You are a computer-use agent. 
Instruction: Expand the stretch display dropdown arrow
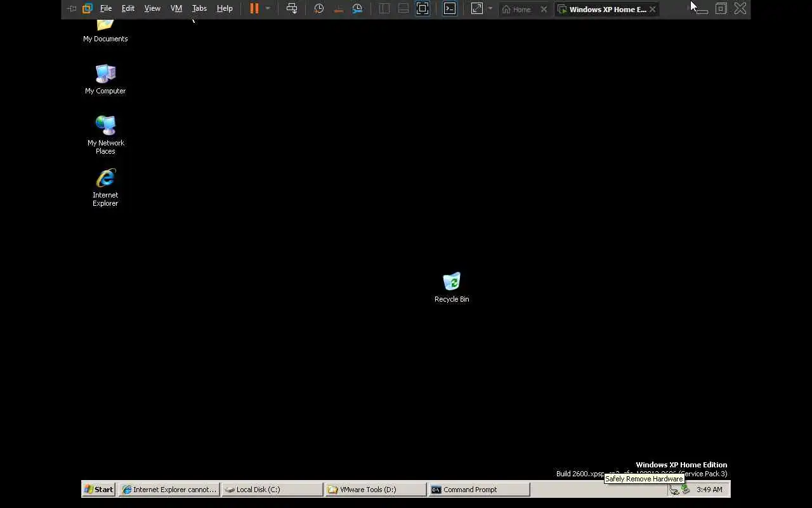[490, 9]
